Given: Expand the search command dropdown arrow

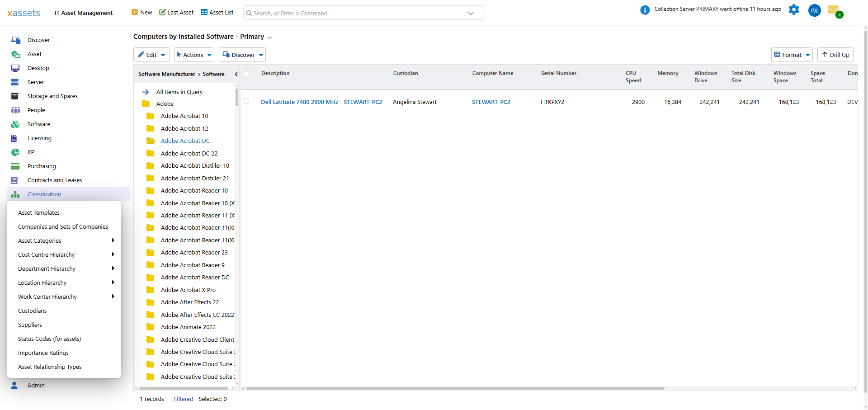Looking at the screenshot, I should coord(471,13).
